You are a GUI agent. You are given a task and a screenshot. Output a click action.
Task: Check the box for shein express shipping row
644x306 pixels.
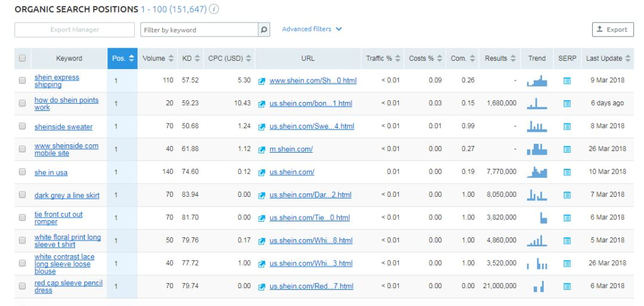pos(22,81)
